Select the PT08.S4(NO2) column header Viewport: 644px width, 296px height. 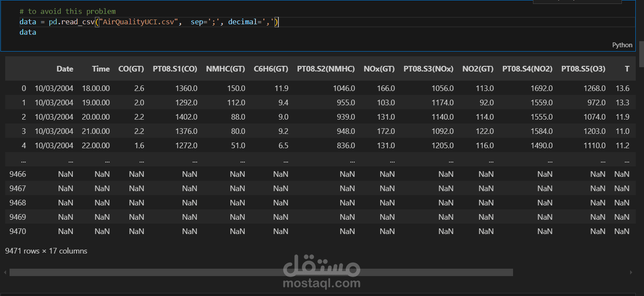(x=527, y=69)
